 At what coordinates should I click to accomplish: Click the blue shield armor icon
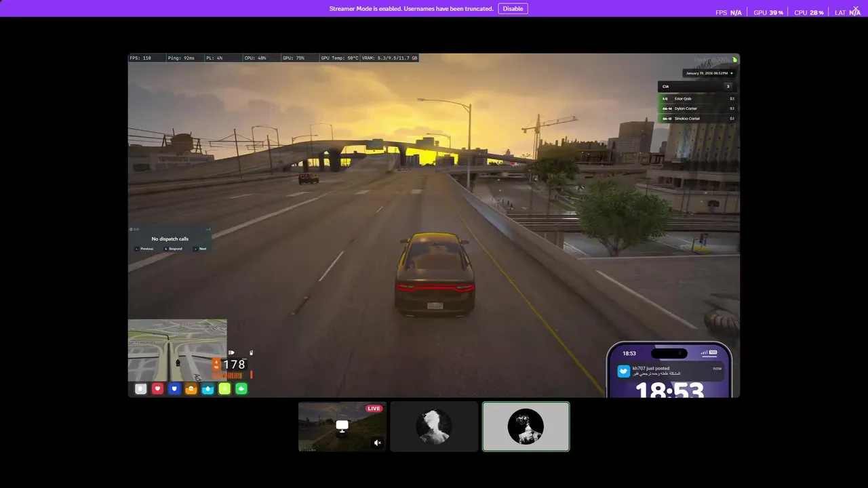coord(174,388)
